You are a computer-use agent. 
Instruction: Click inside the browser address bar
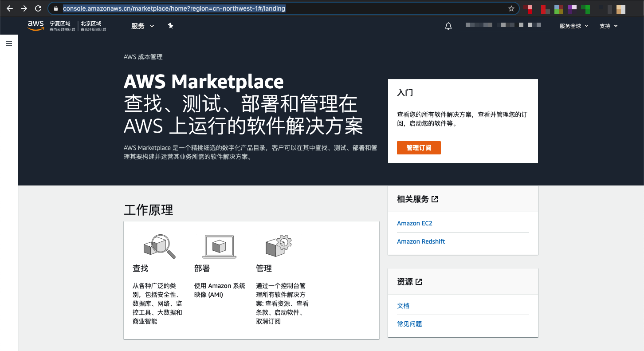pyautogui.click(x=177, y=8)
